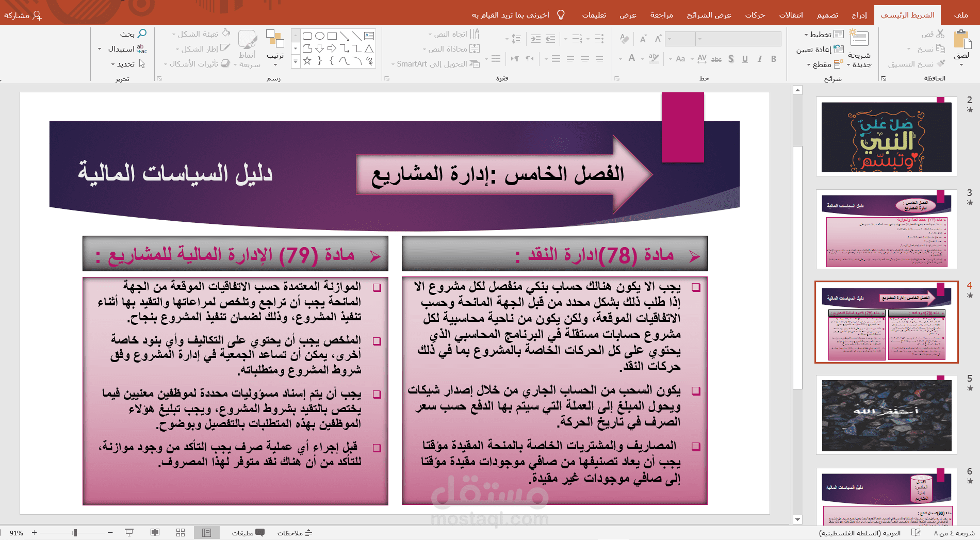The width and height of the screenshot is (980, 540).
Task: Toggle italic formatting
Action: pos(759,59)
